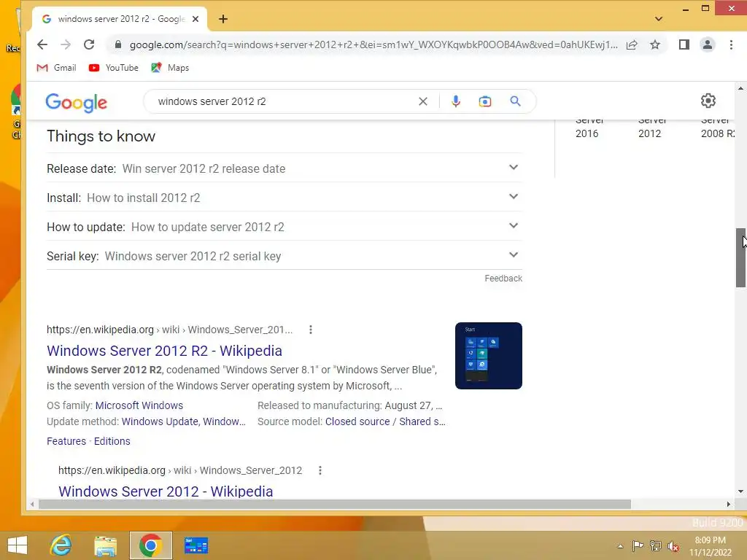
Task: Click the scroll left arrow
Action: pyautogui.click(x=32, y=504)
